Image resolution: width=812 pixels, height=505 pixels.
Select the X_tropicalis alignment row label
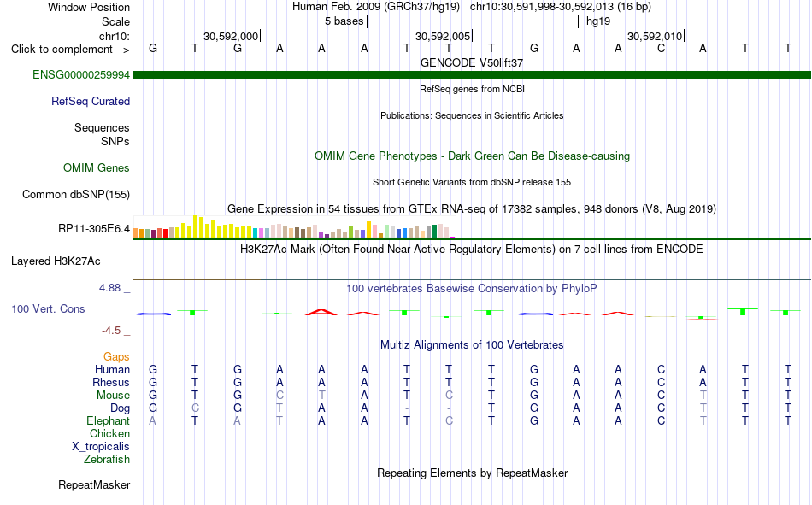click(101, 447)
